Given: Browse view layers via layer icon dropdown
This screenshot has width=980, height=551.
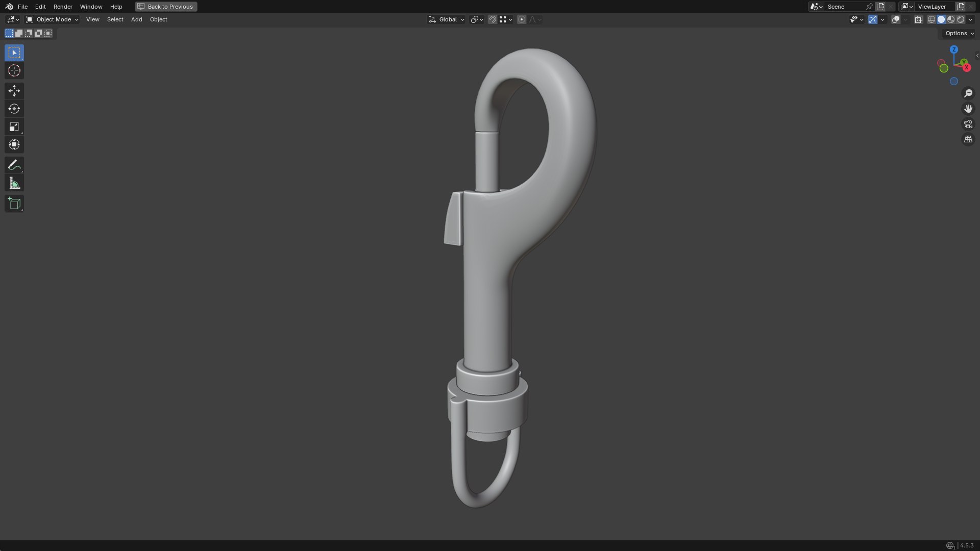Looking at the screenshot, I should pyautogui.click(x=907, y=7).
